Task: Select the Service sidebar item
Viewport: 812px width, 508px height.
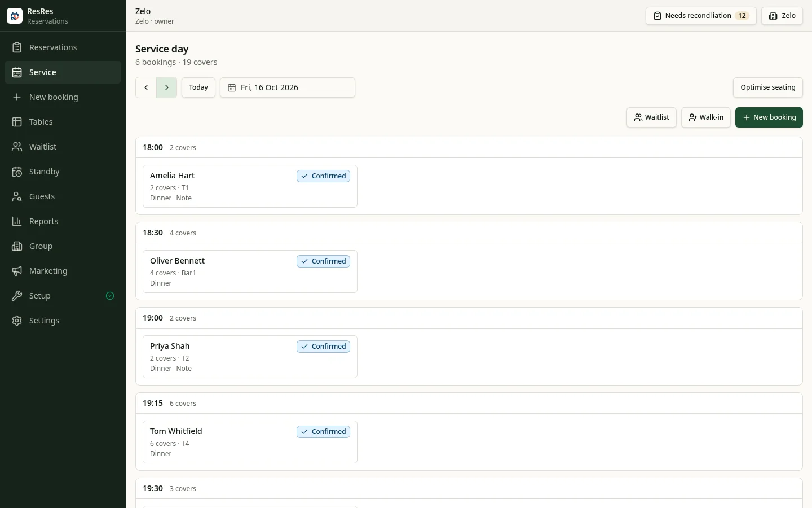Action: 63,72
